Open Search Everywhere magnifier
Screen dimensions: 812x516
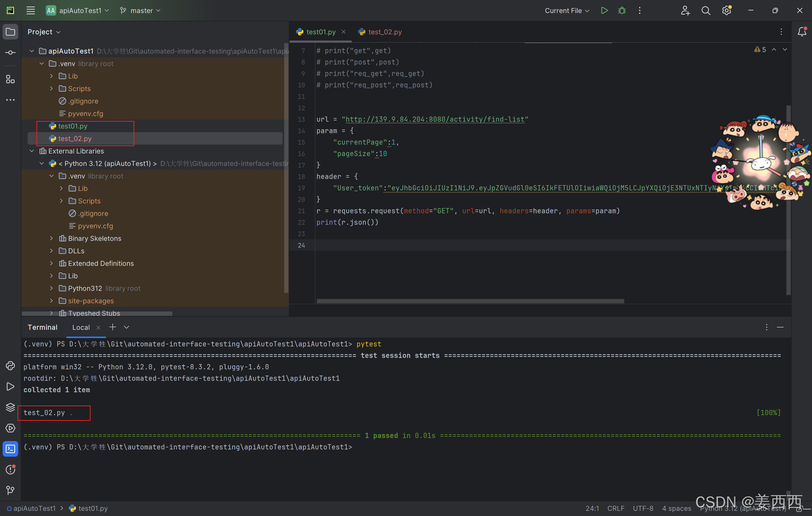706,10
